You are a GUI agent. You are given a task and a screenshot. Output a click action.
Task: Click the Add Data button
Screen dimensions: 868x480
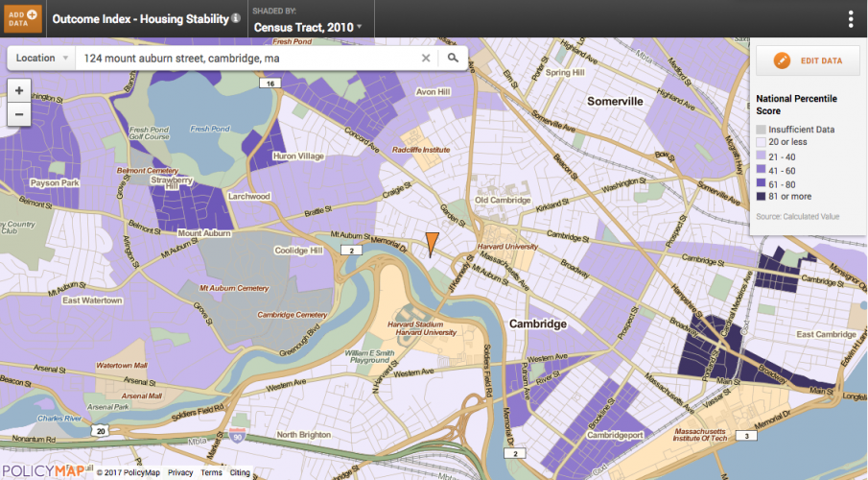[x=23, y=19]
